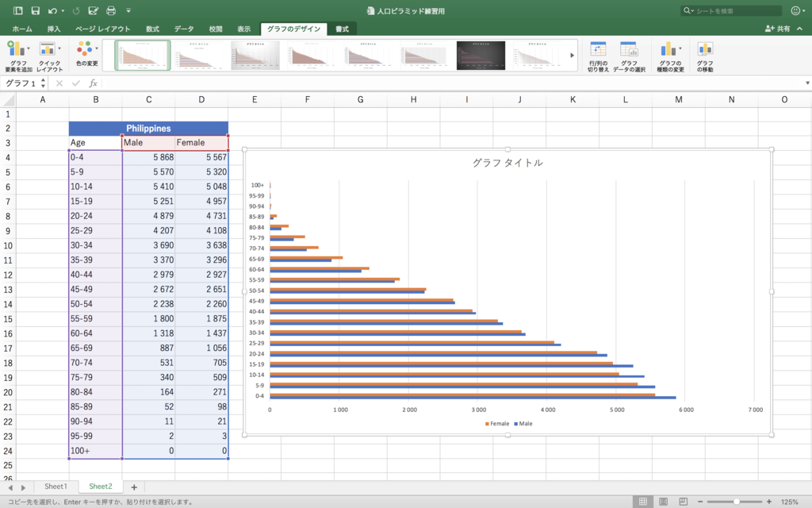Screen dimensions: 812x508
Task: Open クイック レイアウト dropdown
Action: [x=50, y=55]
